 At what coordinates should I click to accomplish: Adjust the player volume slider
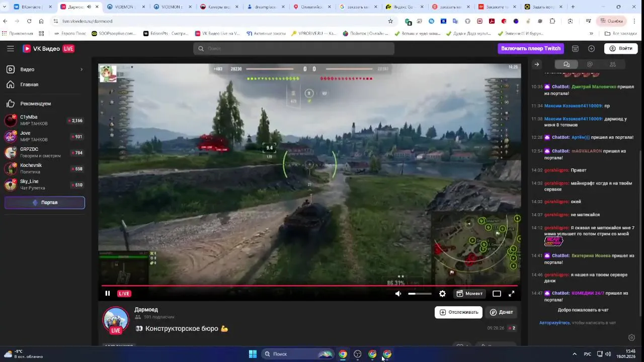[x=420, y=294]
